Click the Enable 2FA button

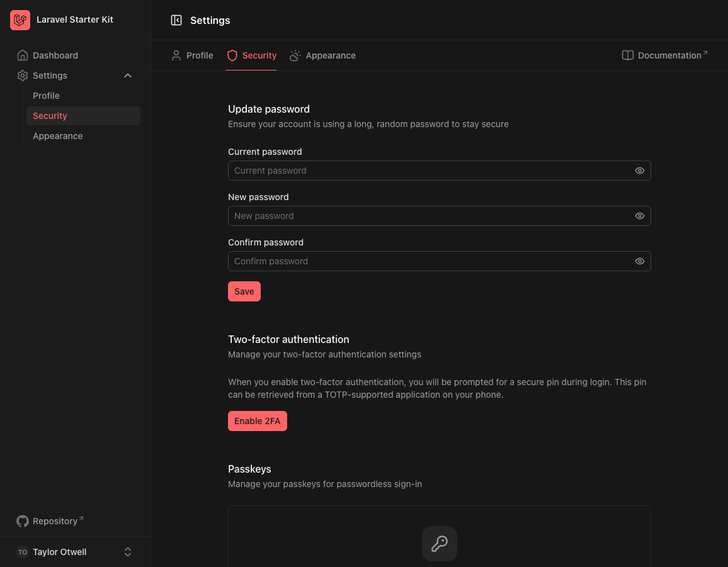pyautogui.click(x=257, y=421)
